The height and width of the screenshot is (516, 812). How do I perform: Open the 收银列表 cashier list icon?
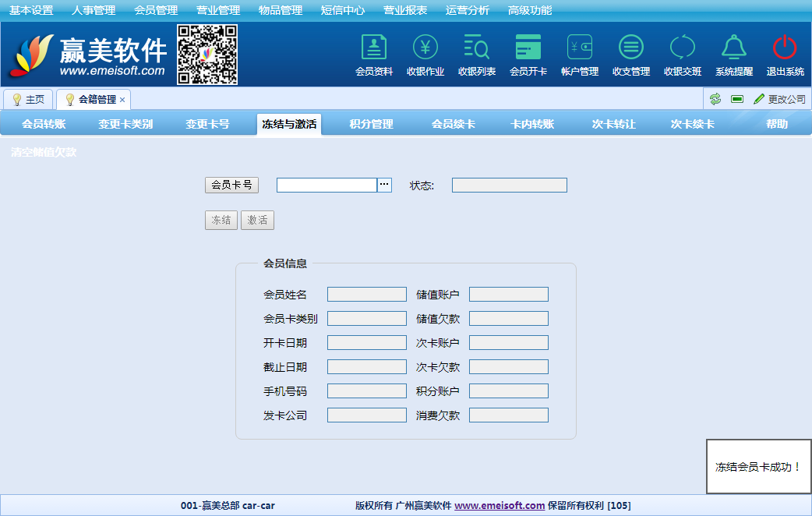477,48
